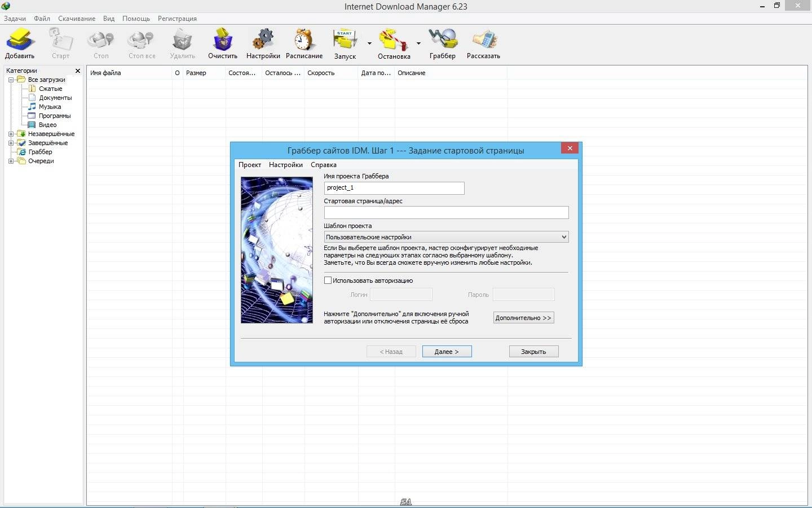Select the Видео category
This screenshot has width=812, height=508.
pos(47,125)
